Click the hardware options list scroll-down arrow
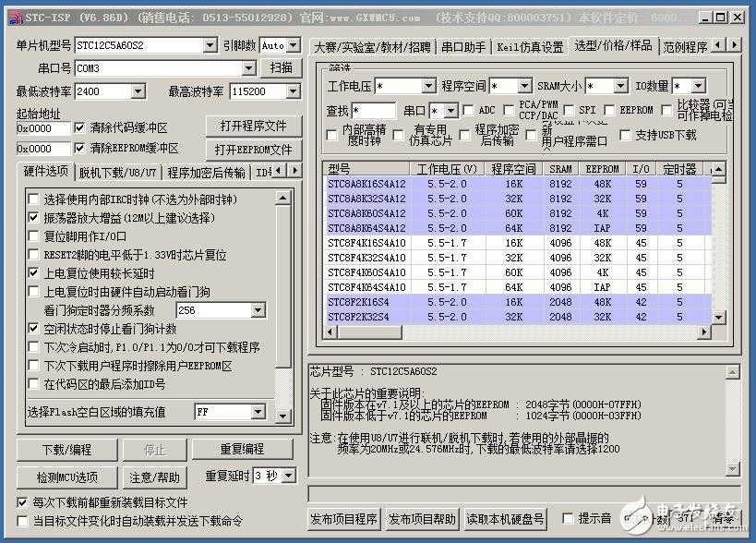This screenshot has height=543, width=756. pos(283,416)
